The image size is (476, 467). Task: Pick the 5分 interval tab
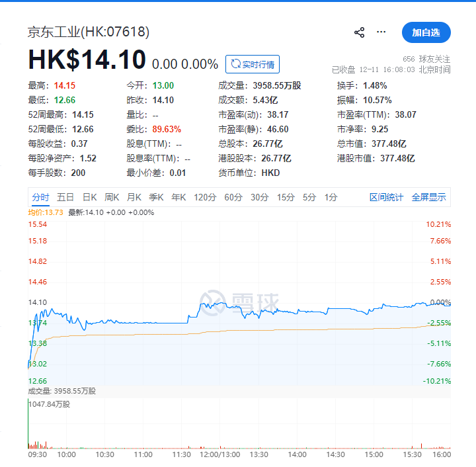pyautogui.click(x=309, y=197)
